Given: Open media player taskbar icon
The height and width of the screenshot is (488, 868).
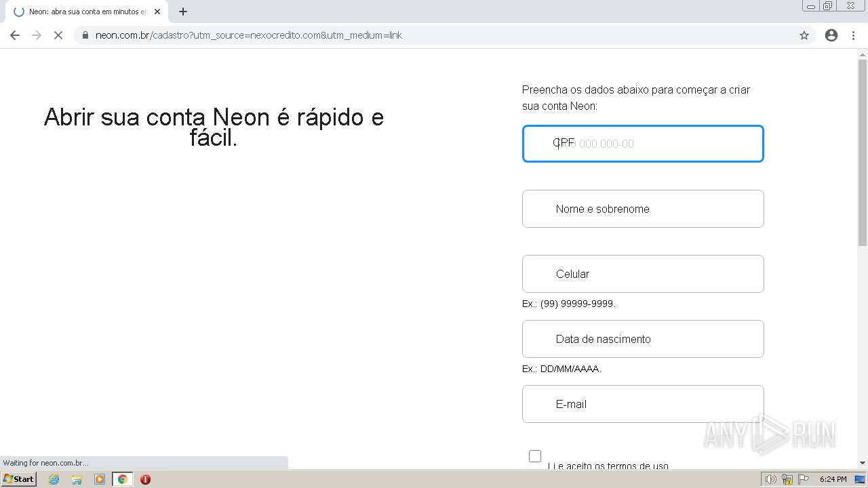Looking at the screenshot, I should pyautogui.click(x=100, y=479).
